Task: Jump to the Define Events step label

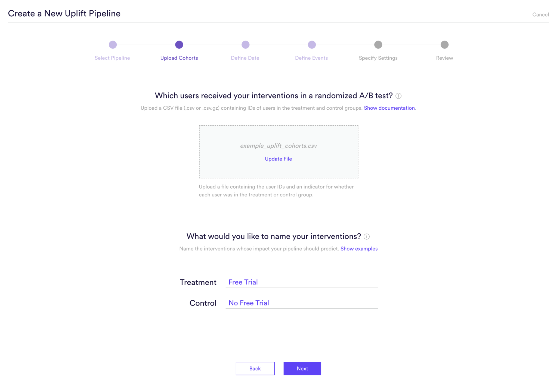Action: (311, 58)
